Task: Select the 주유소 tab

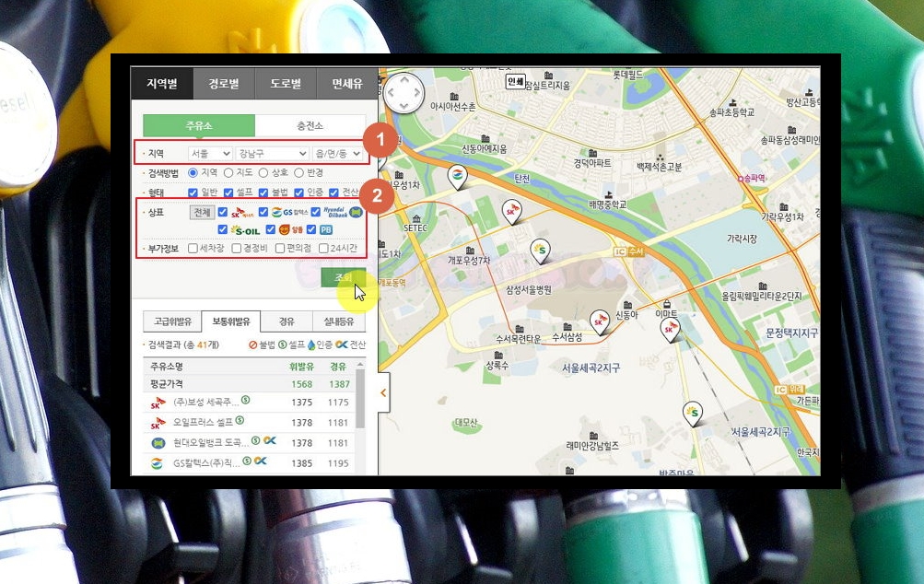Action: click(199, 125)
